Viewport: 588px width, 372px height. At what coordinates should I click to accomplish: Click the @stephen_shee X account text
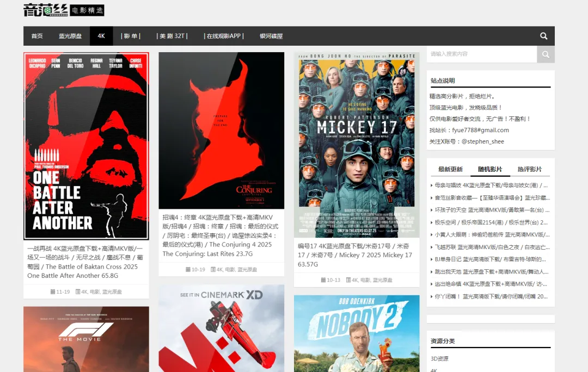click(482, 141)
